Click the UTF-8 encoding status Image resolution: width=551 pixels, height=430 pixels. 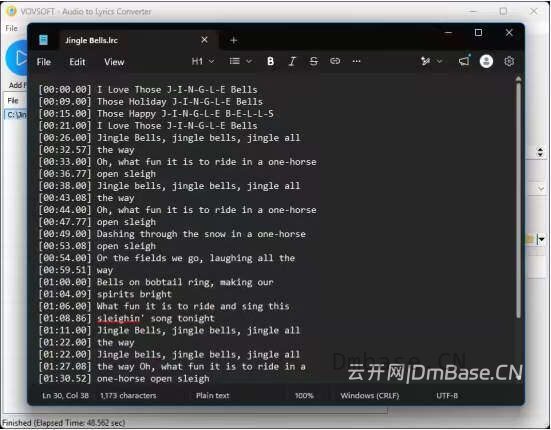[x=447, y=396]
